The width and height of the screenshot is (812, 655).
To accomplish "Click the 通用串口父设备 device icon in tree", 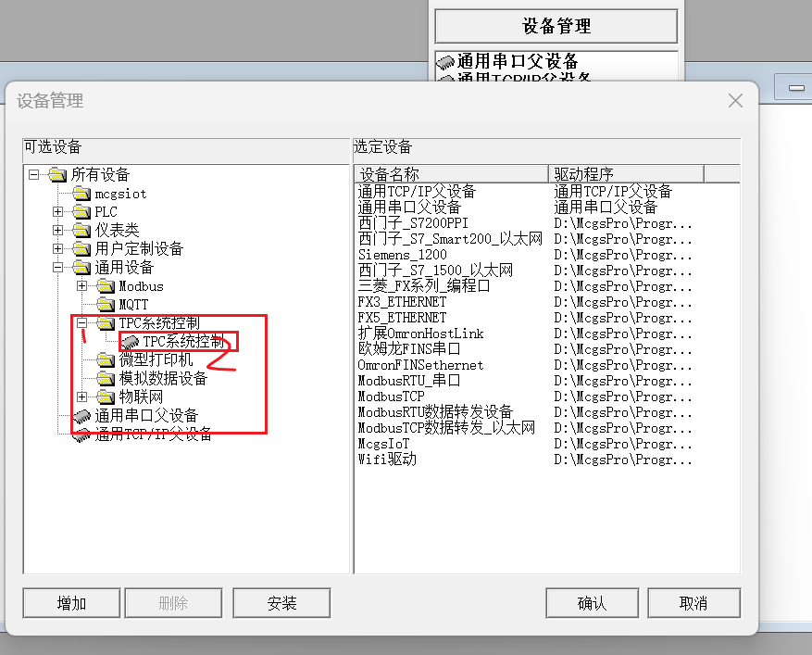I will coord(82,416).
